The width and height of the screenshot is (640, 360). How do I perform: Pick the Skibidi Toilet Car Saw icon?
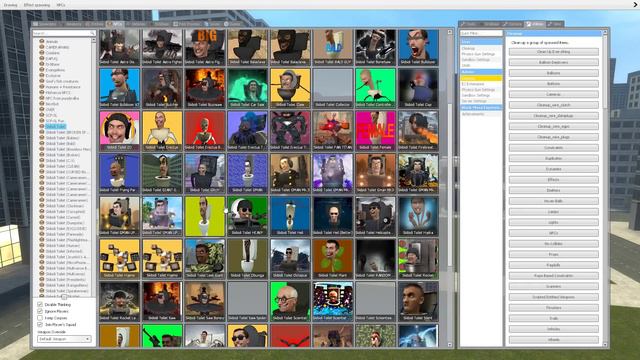click(247, 88)
